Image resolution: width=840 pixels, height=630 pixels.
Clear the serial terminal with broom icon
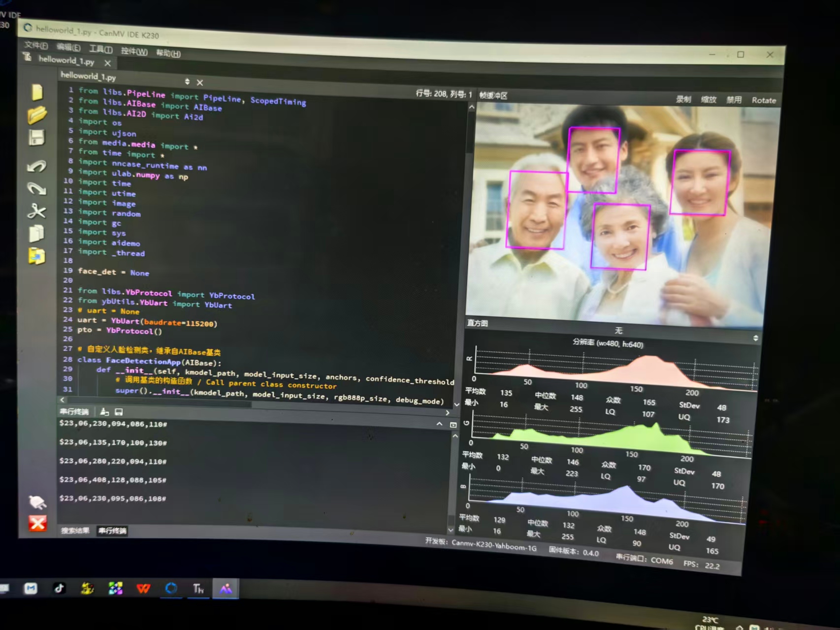104,412
